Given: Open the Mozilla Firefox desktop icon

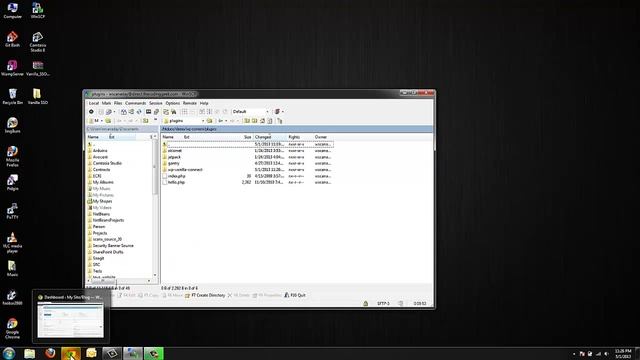Looking at the screenshot, I should click(12, 156).
